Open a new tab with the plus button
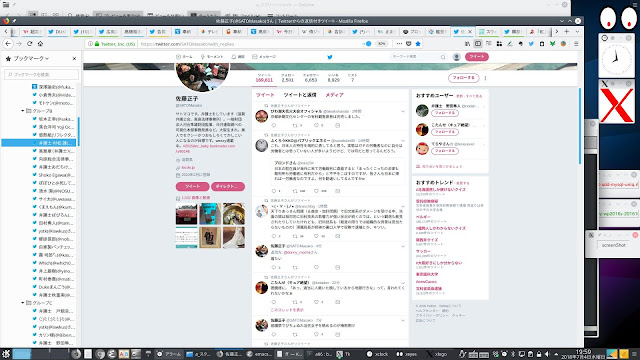Image resolution: width=640 pixels, height=360 pixels. click(x=567, y=31)
